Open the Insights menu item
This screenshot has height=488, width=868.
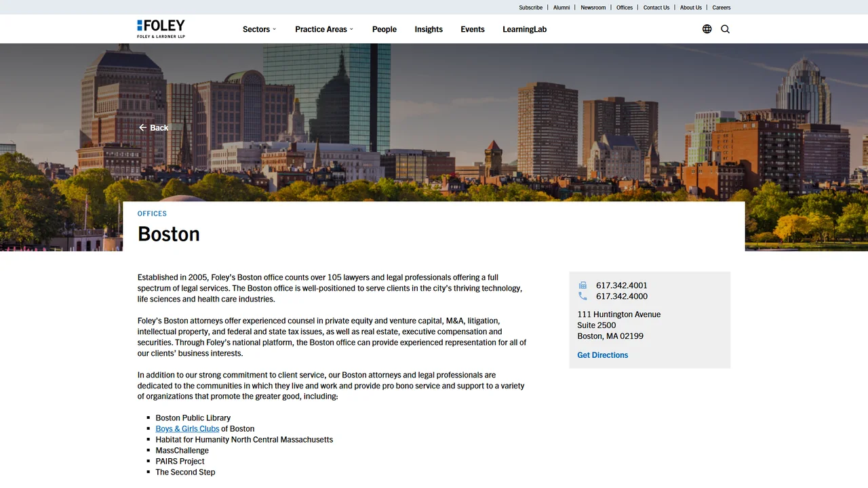click(429, 29)
